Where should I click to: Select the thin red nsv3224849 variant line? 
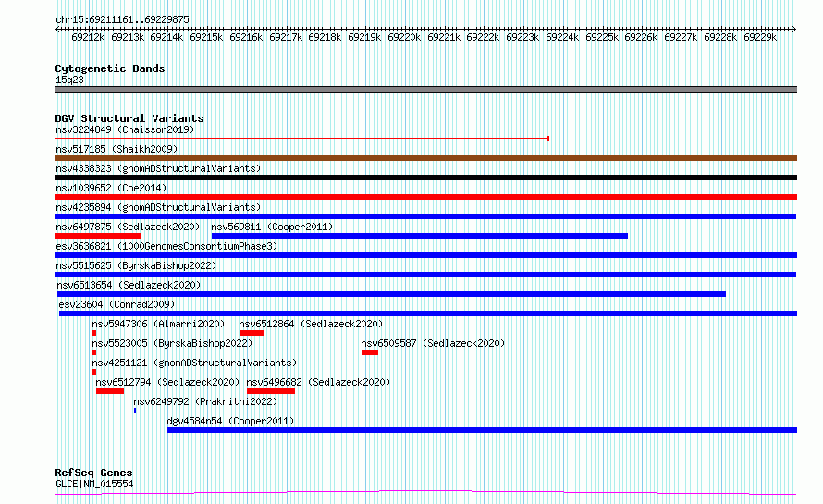point(301,139)
